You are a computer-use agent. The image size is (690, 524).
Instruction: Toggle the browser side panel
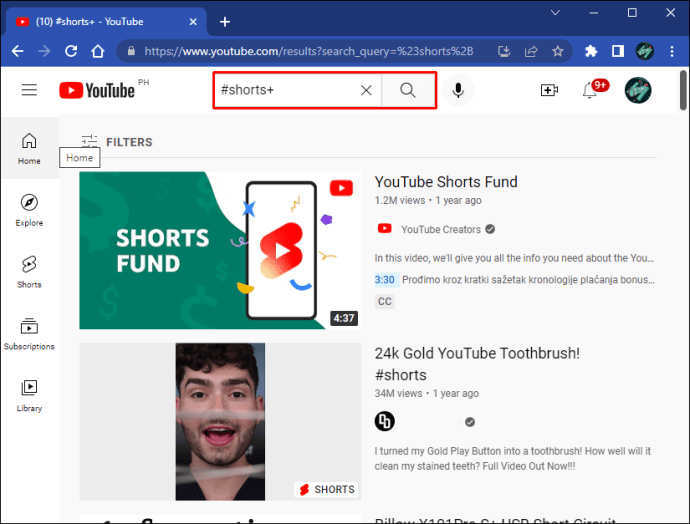point(618,51)
